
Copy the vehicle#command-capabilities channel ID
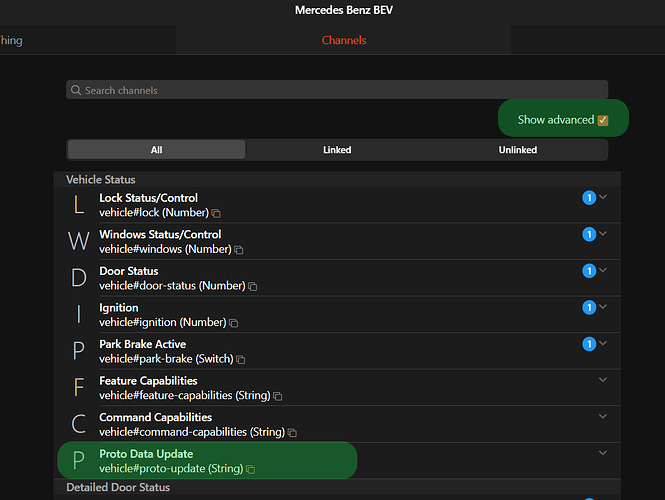click(292, 433)
